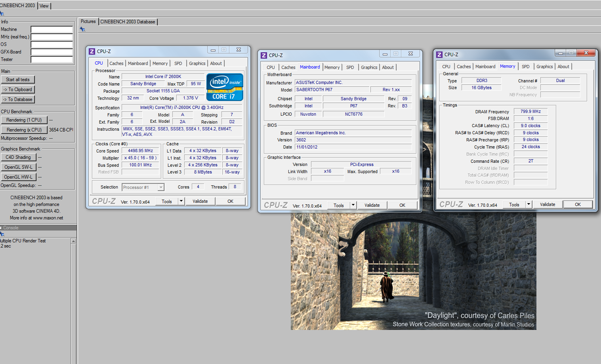Click the Tester input field
This screenshot has width=601, height=364.
click(x=52, y=59)
